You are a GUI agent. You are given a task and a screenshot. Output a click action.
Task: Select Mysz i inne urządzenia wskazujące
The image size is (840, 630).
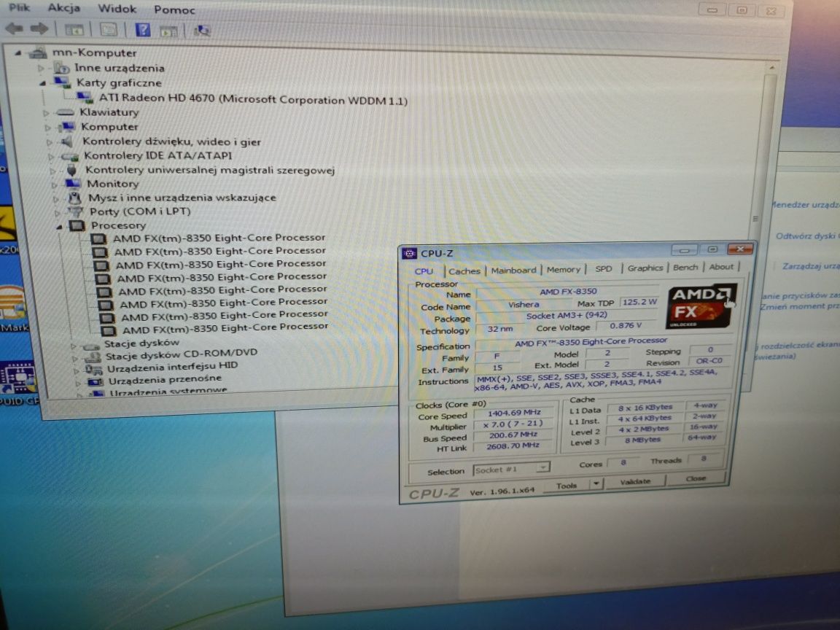[x=182, y=197]
